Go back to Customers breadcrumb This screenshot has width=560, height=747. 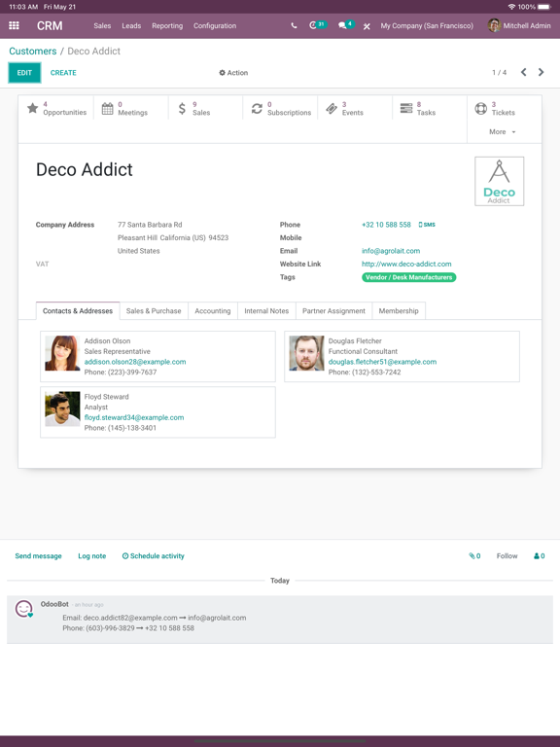coord(33,51)
